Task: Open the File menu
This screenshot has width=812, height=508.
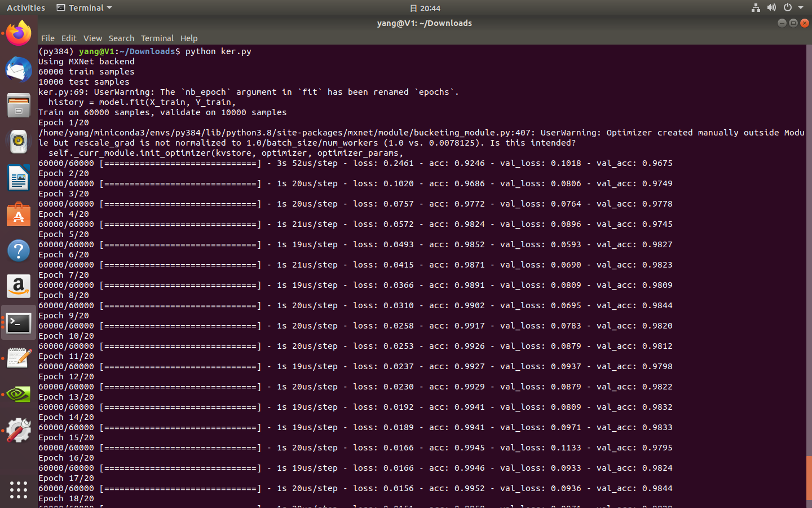Action: pos(48,38)
